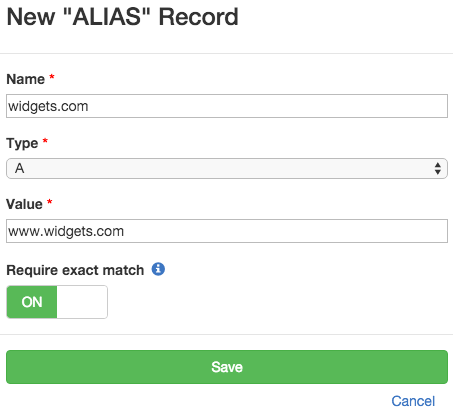Screen dimensions: 453x418
Task: Select the letter A in the Type combo box
Action: tap(20, 168)
